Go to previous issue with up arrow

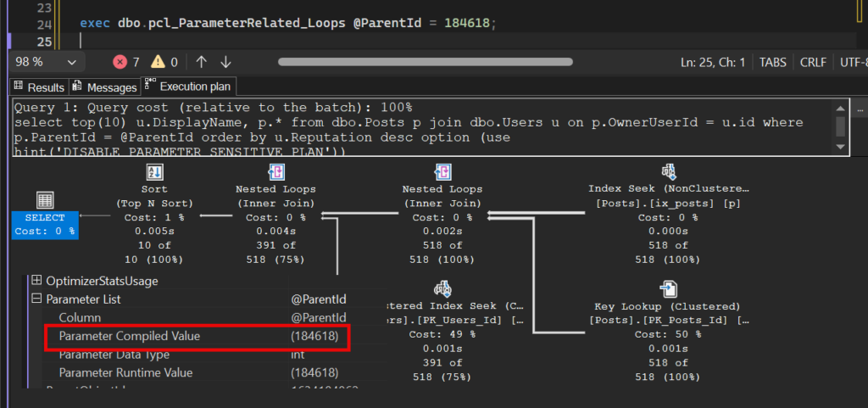pyautogui.click(x=202, y=62)
